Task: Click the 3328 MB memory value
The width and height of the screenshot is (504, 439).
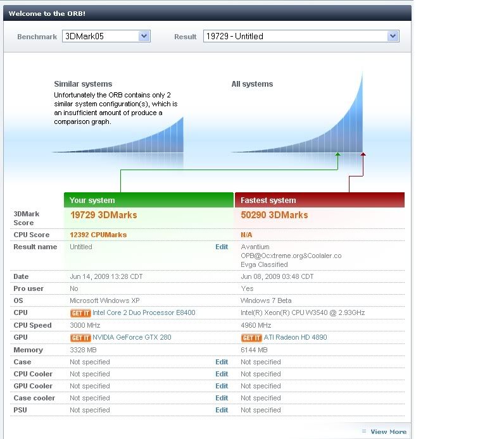Action: coord(83,350)
